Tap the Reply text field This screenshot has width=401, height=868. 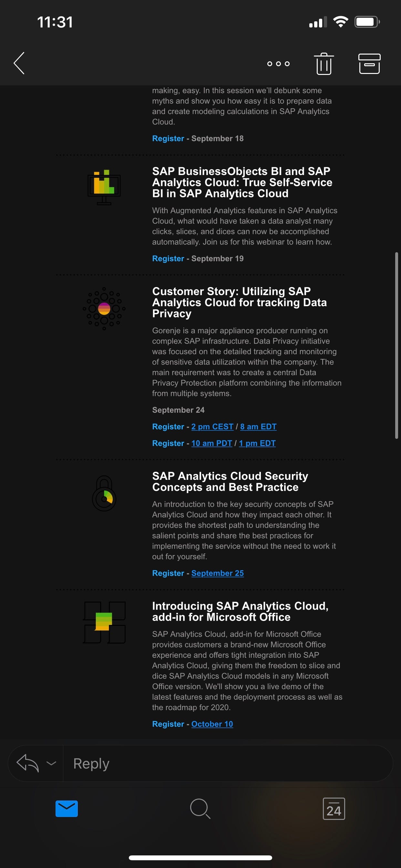click(226, 763)
